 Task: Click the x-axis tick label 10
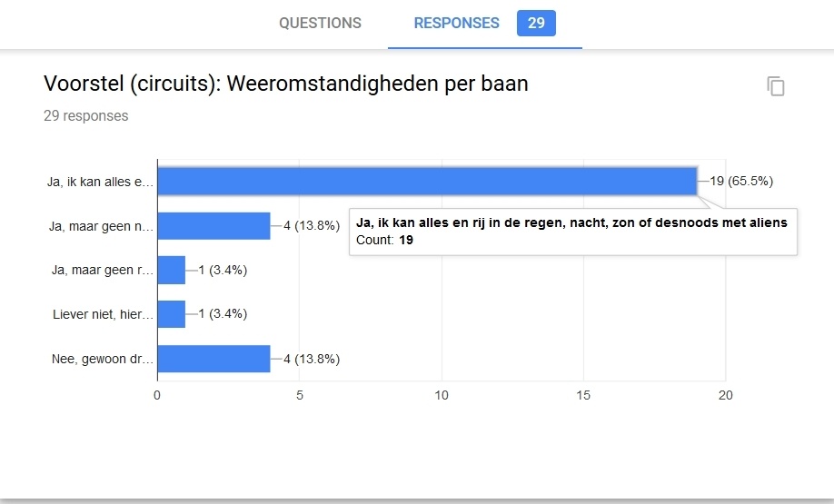(442, 396)
